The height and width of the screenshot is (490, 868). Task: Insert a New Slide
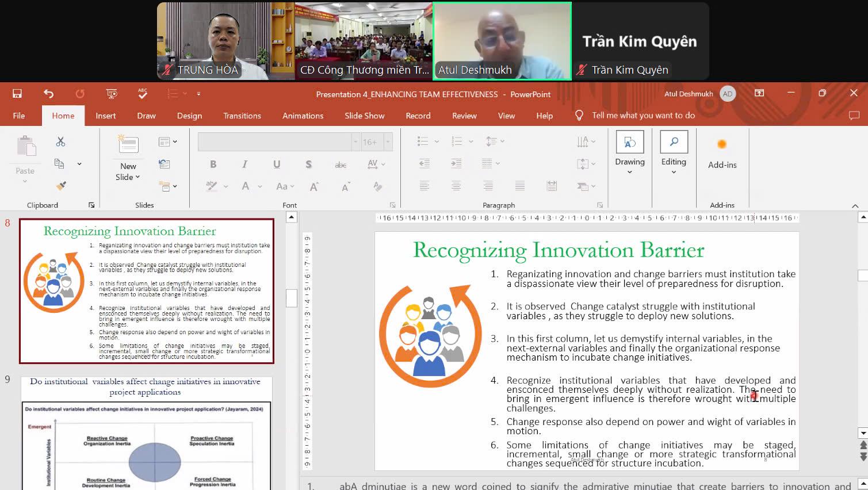[128, 158]
